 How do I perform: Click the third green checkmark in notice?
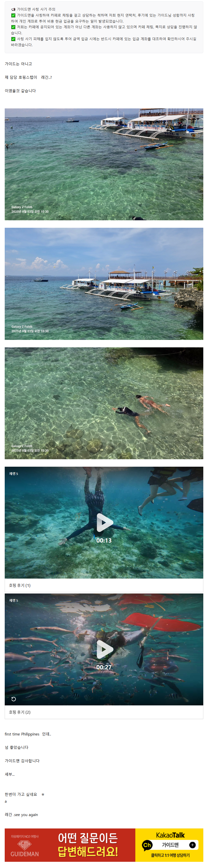13,39
